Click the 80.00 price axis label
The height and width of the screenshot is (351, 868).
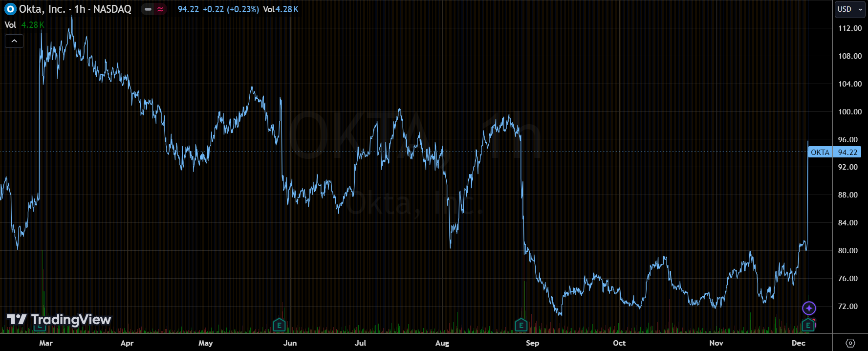click(847, 251)
